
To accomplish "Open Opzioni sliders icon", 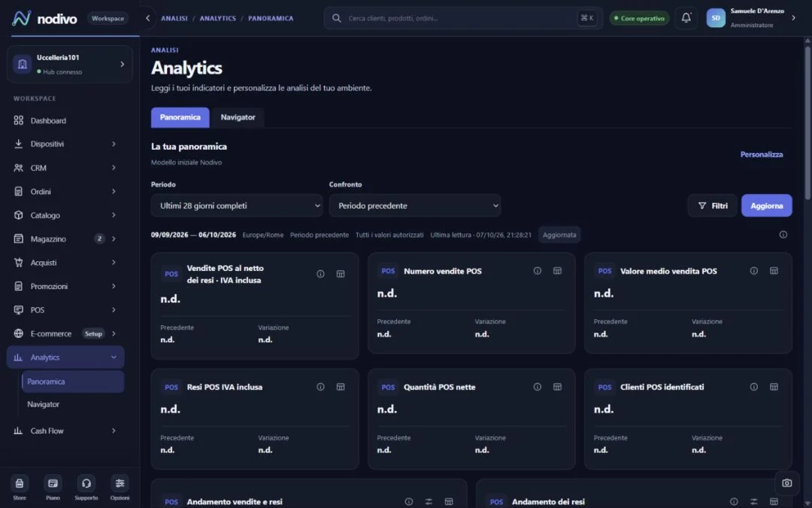I will [120, 484].
